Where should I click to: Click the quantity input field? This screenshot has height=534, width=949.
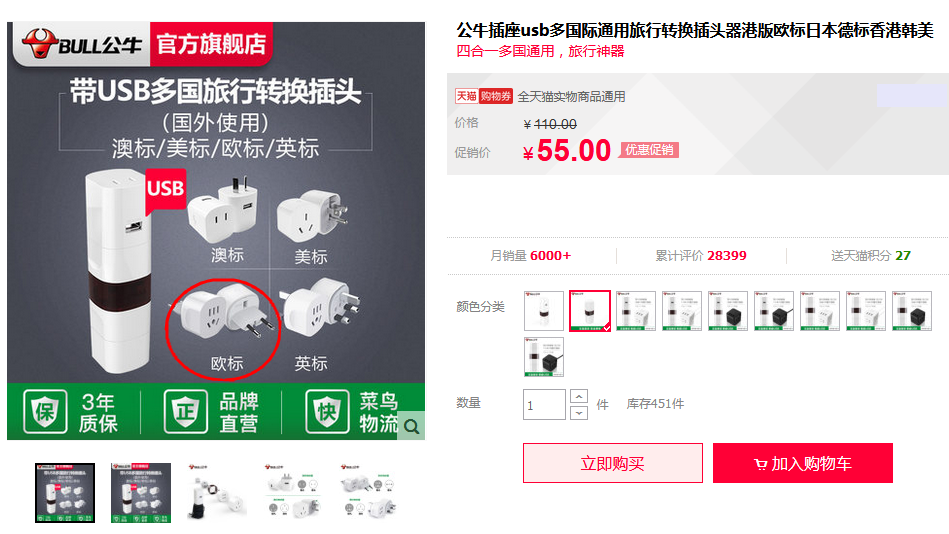544,404
